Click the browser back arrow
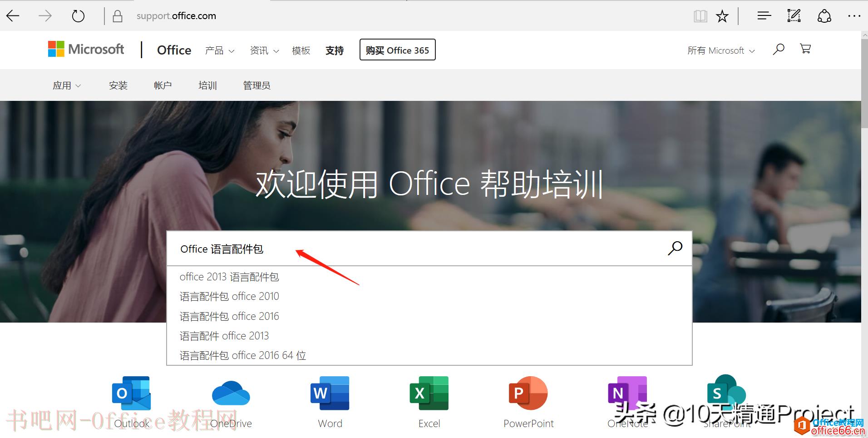868x438 pixels. point(13,16)
